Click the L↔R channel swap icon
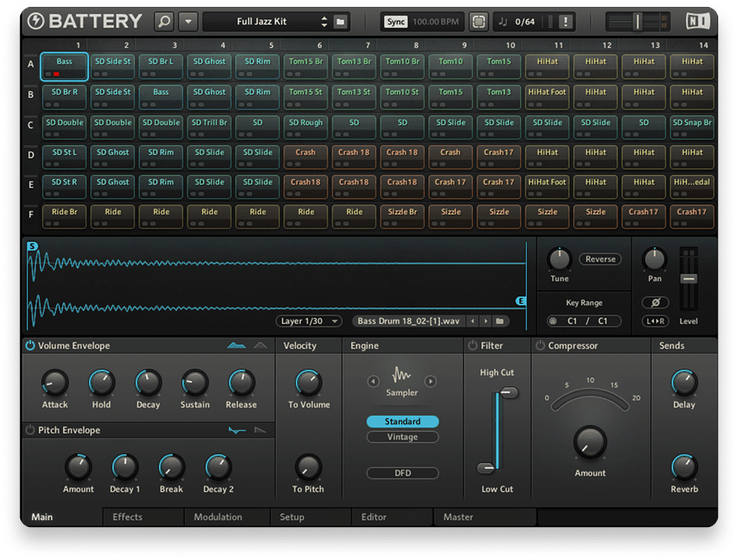The height and width of the screenshot is (560, 738). tap(655, 321)
